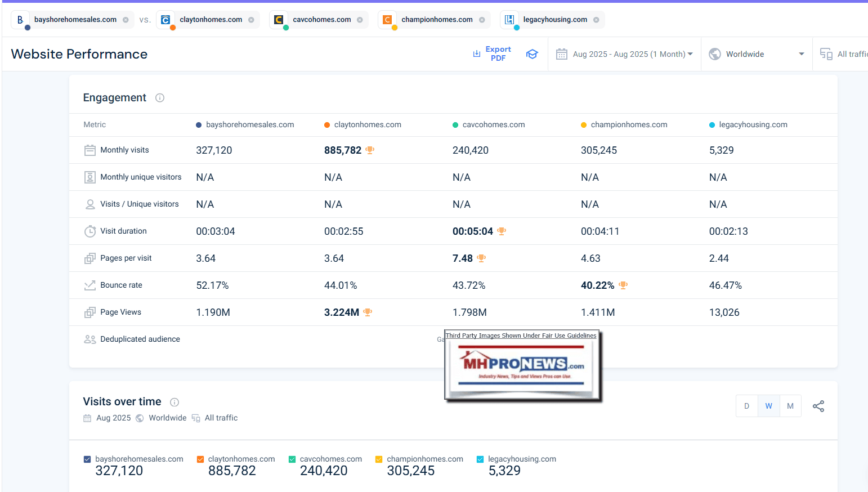Expand the Worldwide country dropdown
Viewport: 868px width, 492px height.
click(x=757, y=54)
